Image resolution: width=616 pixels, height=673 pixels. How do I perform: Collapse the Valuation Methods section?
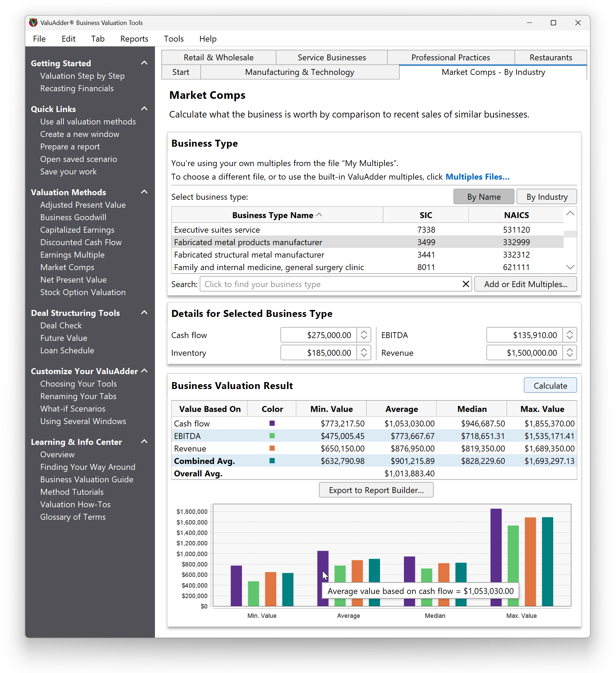pyautogui.click(x=145, y=192)
